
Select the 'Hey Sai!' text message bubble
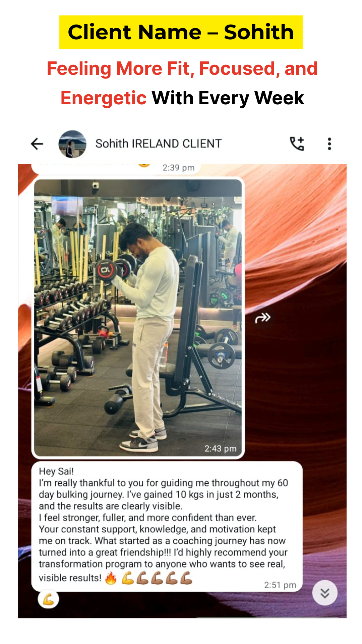coord(167,527)
